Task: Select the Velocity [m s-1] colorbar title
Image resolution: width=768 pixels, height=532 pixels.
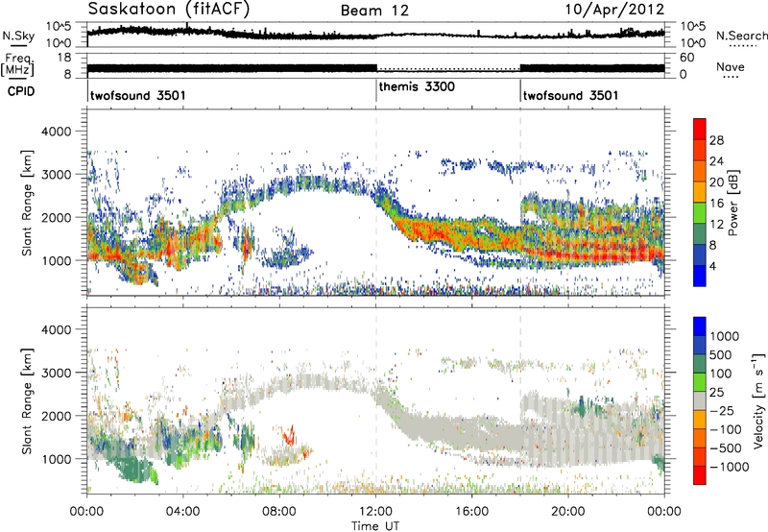Action: 758,400
